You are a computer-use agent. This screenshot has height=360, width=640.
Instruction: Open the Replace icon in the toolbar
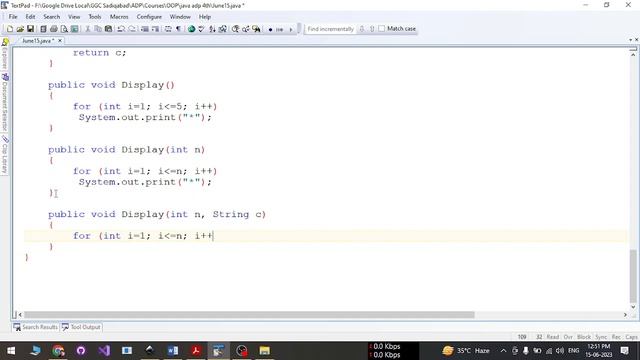click(x=246, y=29)
